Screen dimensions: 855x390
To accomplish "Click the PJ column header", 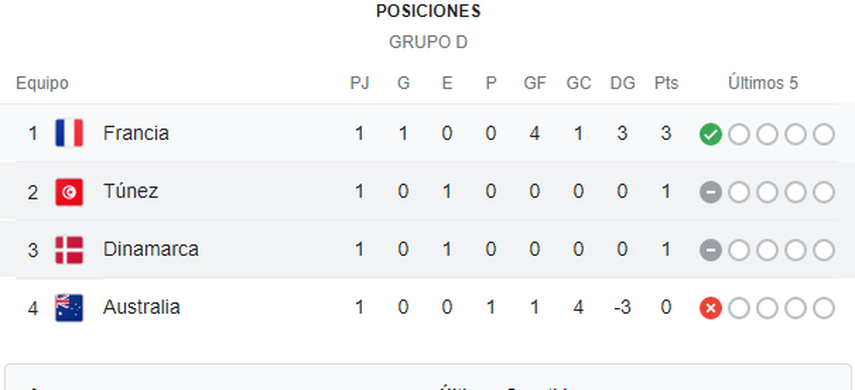I will click(x=359, y=83).
